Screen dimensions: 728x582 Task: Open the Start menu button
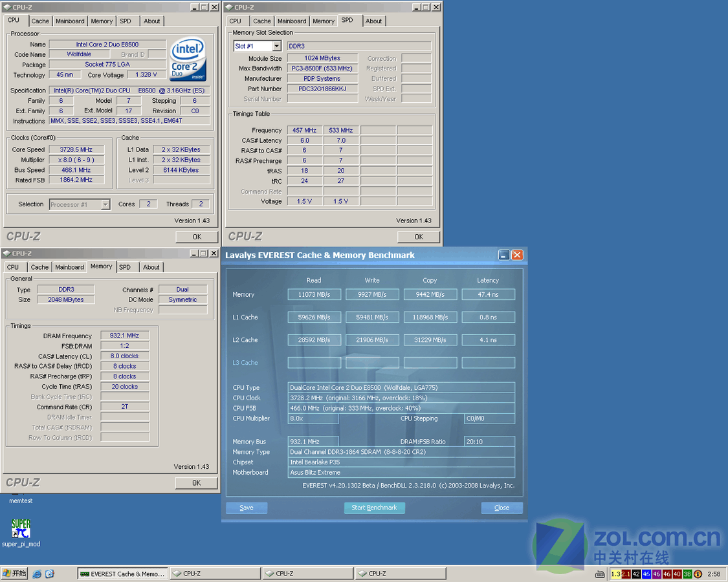pyautogui.click(x=14, y=574)
